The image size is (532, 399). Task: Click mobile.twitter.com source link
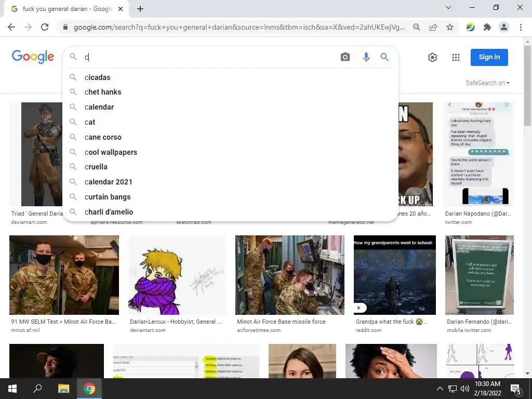469,330
